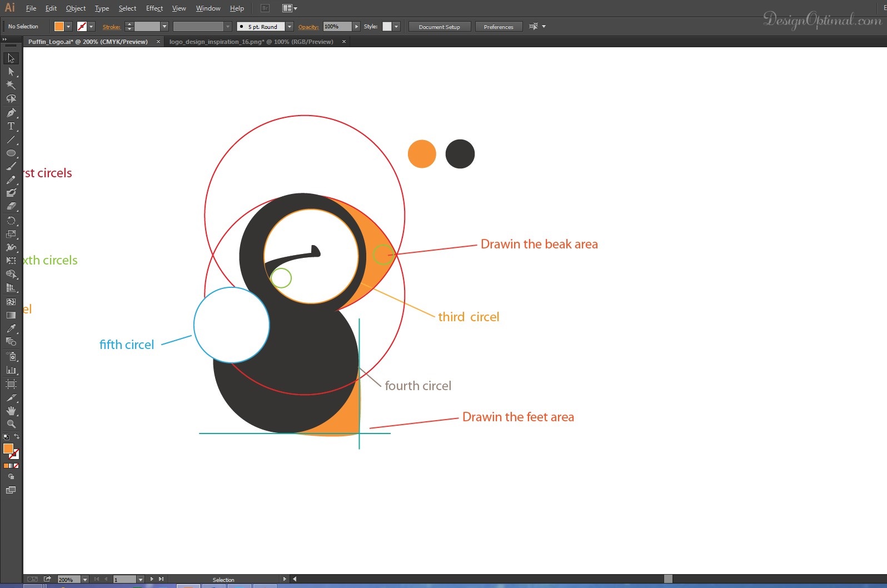
Task: Select the Column Graph tool
Action: 11,370
